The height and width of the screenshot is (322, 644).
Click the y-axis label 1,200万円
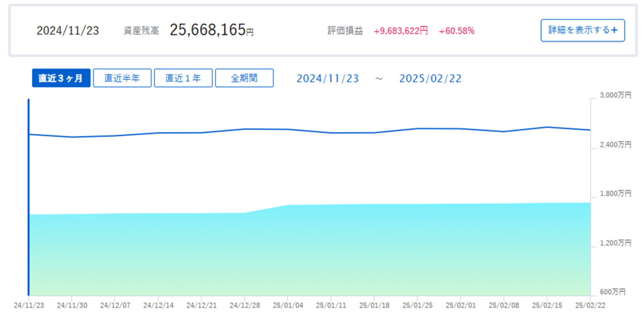pyautogui.click(x=615, y=243)
